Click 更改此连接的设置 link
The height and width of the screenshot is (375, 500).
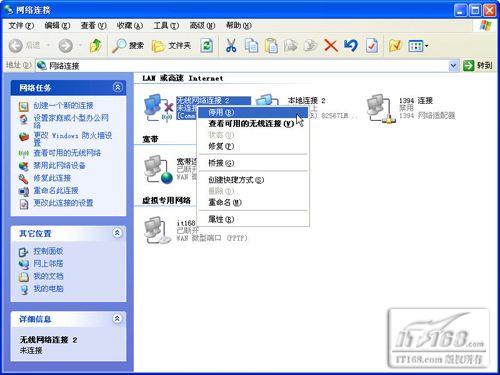(x=63, y=203)
